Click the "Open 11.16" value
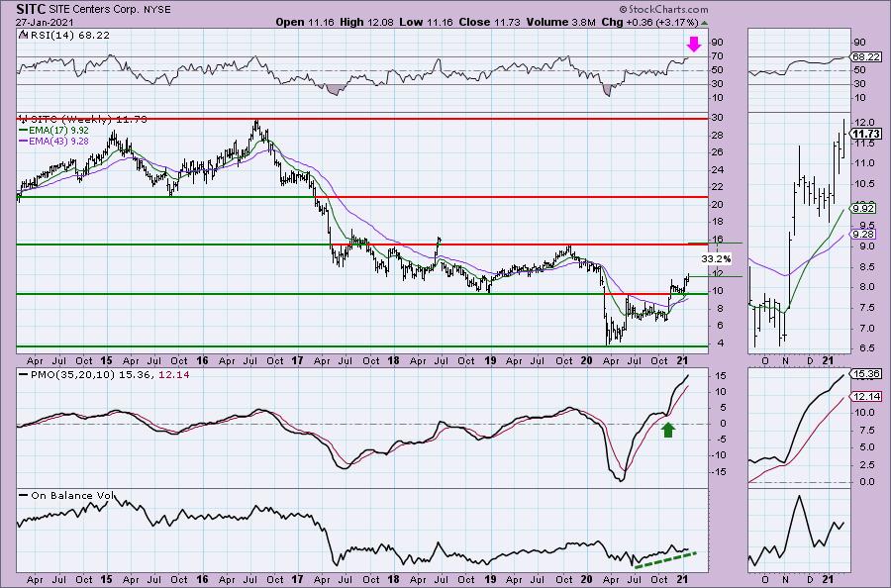Image resolution: width=891 pixels, height=588 pixels. [x=305, y=22]
